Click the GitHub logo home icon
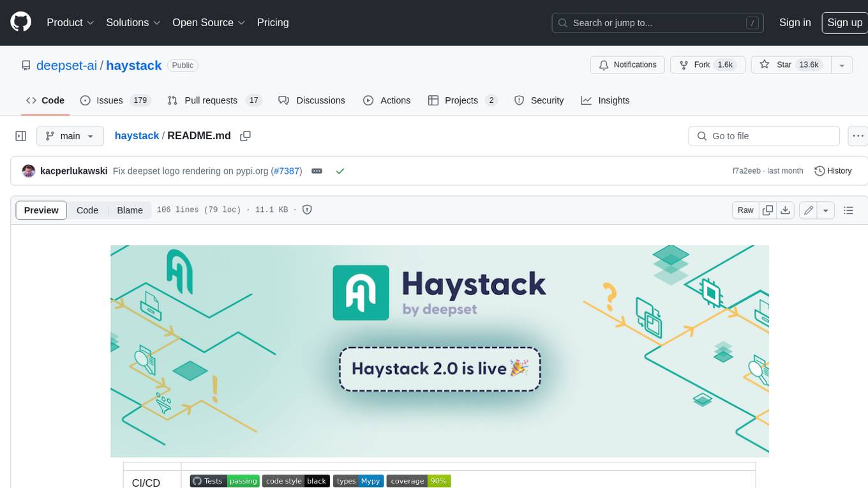Viewport: 868px width, 488px height. [20, 22]
